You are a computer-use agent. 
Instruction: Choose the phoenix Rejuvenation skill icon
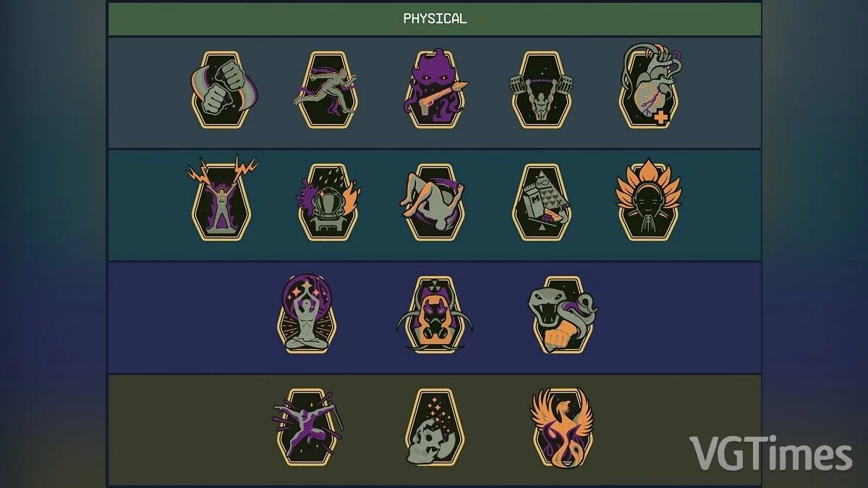point(562,427)
